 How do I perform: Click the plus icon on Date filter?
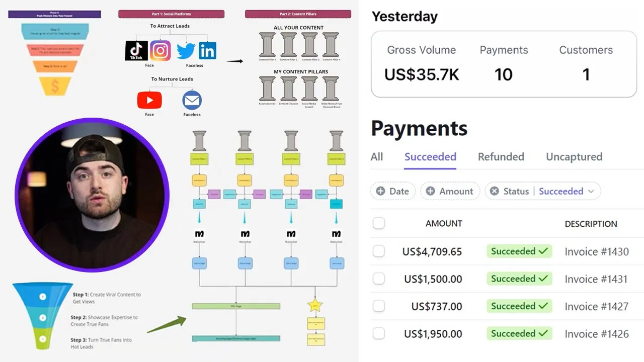pyautogui.click(x=381, y=191)
